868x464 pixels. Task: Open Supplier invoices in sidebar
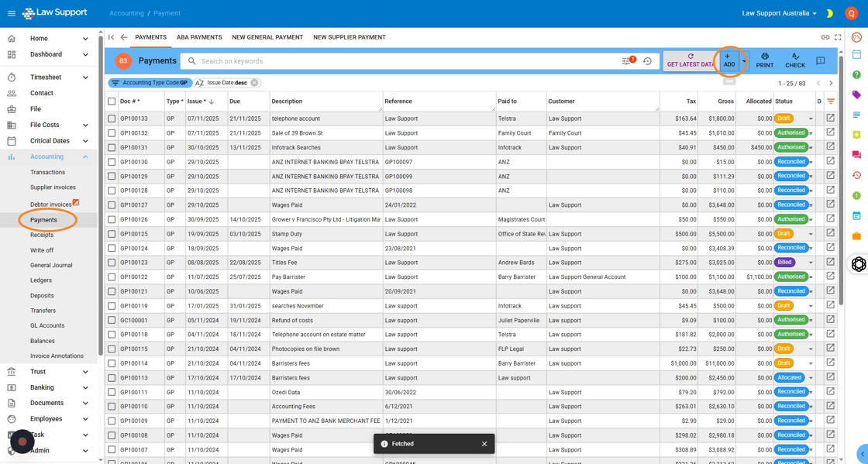pyautogui.click(x=53, y=187)
